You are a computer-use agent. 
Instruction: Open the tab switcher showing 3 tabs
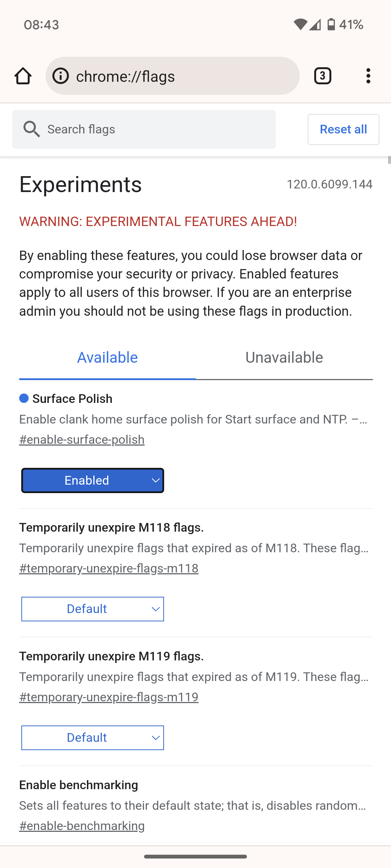[x=323, y=76]
